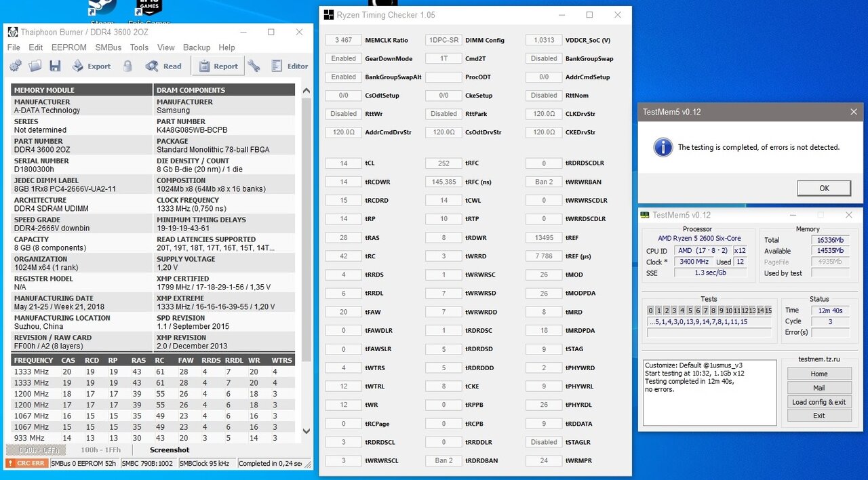Click the blue information icon in TestMem5 dialog
Image resolution: width=868 pixels, height=480 pixels.
[663, 147]
